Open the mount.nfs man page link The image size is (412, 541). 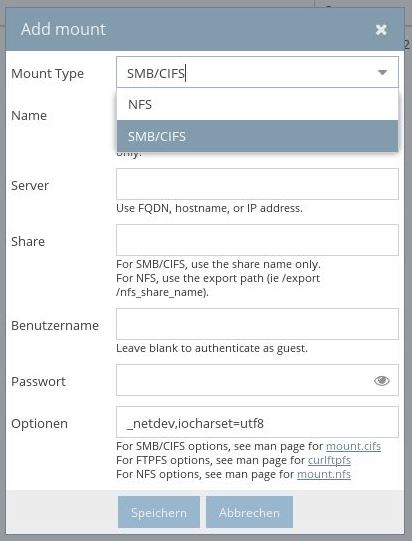tap(324, 474)
